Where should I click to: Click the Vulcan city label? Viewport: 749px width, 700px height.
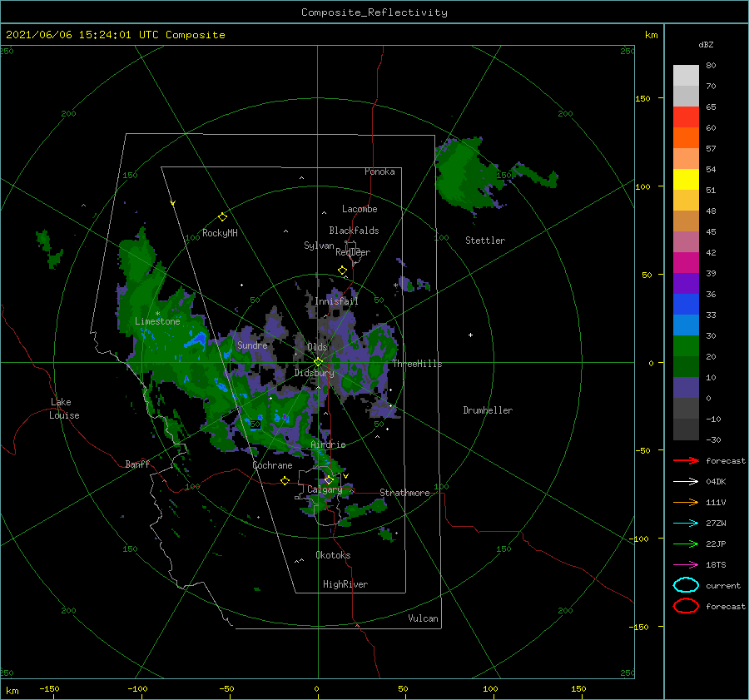(x=423, y=618)
